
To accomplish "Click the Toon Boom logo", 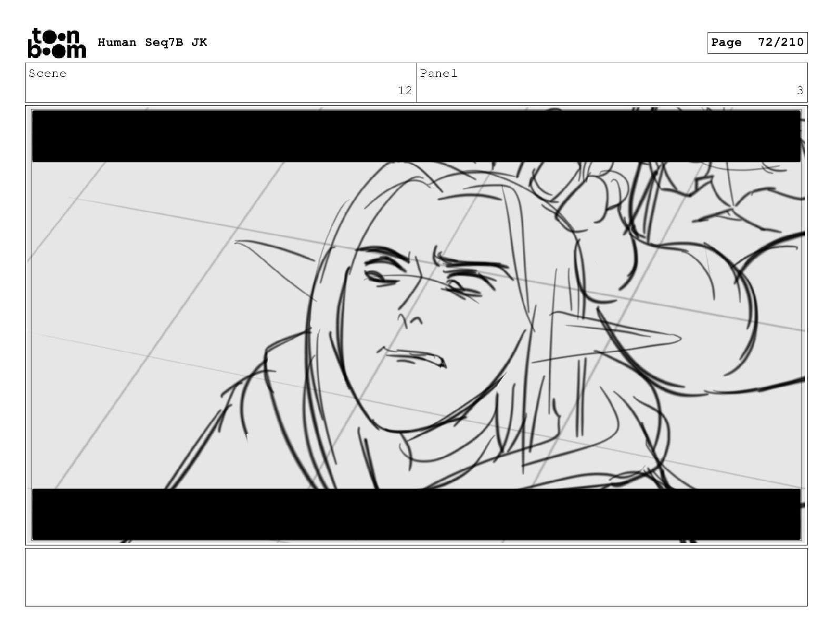I will [56, 43].
